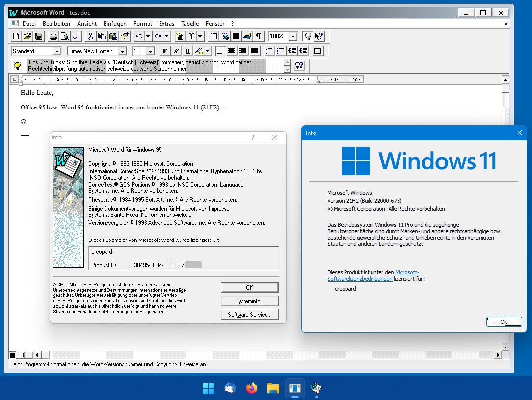Paste using the clipboard icon
This screenshot has height=400, width=532.
point(113,36)
